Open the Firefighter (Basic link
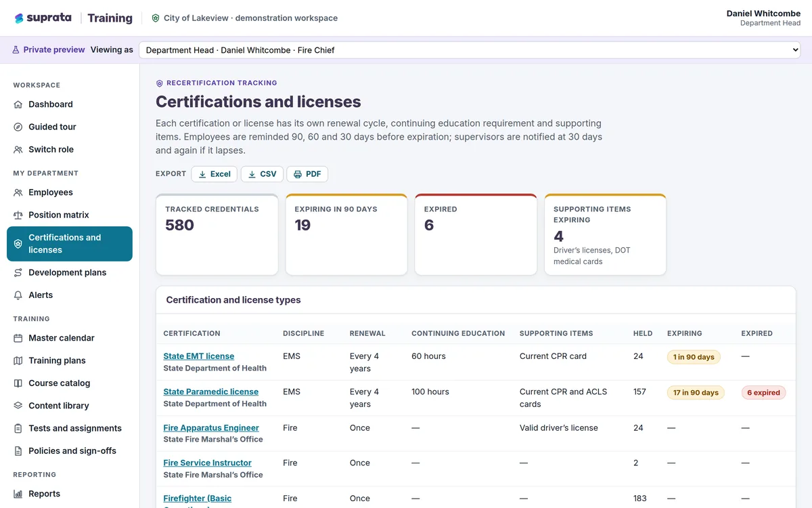The width and height of the screenshot is (812, 508). pos(198,499)
